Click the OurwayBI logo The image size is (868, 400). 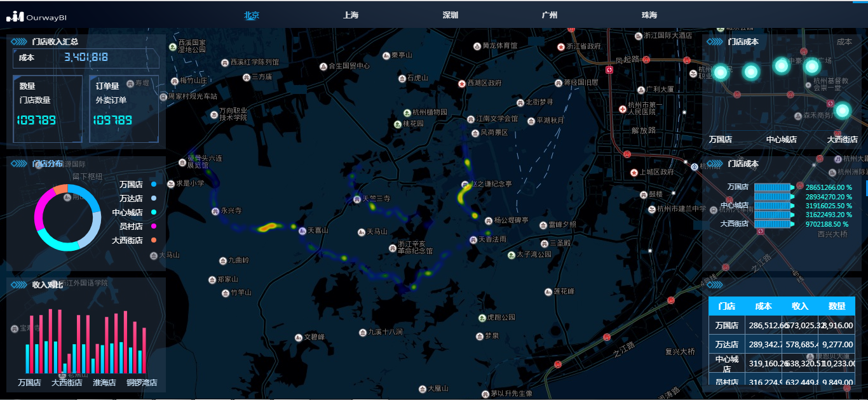pyautogui.click(x=36, y=16)
